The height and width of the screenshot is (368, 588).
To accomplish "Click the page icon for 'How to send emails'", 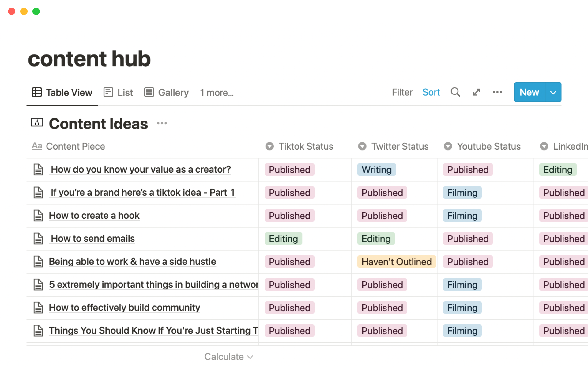I will click(38, 239).
